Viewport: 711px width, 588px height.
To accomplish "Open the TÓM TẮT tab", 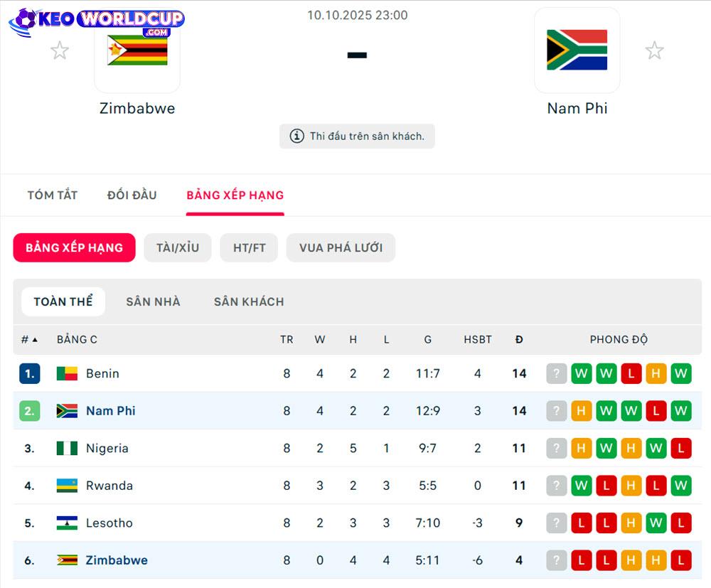I will (53, 195).
